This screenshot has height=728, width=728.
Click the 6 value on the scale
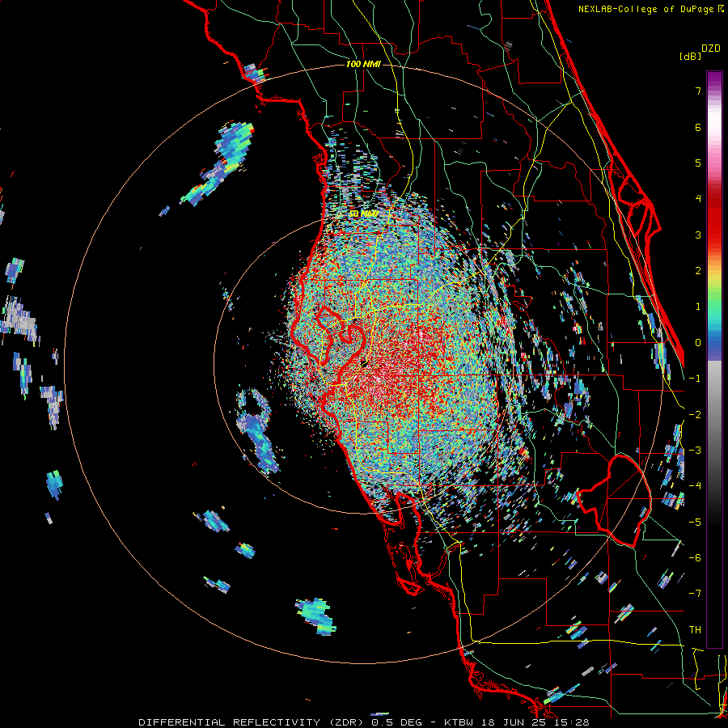click(x=698, y=127)
